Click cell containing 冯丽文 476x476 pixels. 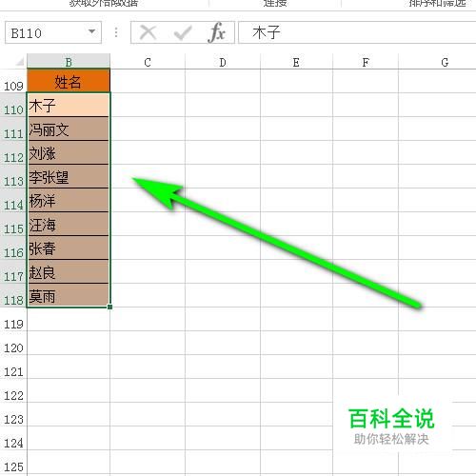click(69, 129)
